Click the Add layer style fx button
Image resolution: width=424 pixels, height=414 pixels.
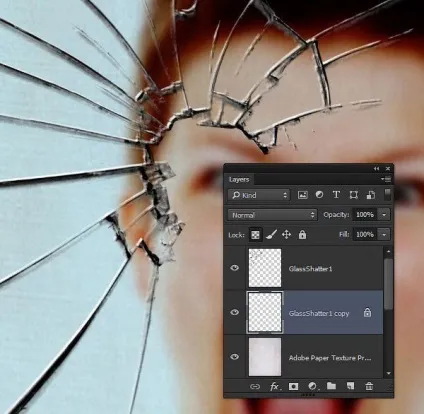pos(275,386)
